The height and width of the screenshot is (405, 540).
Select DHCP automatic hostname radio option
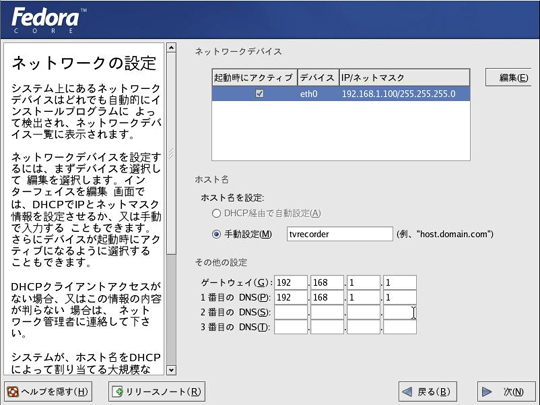point(216,214)
